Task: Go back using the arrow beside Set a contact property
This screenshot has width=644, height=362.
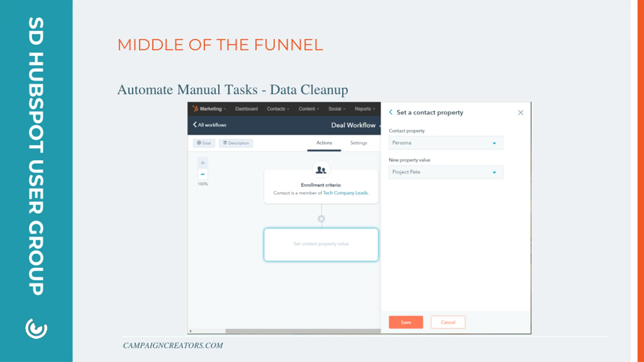Action: tap(391, 112)
